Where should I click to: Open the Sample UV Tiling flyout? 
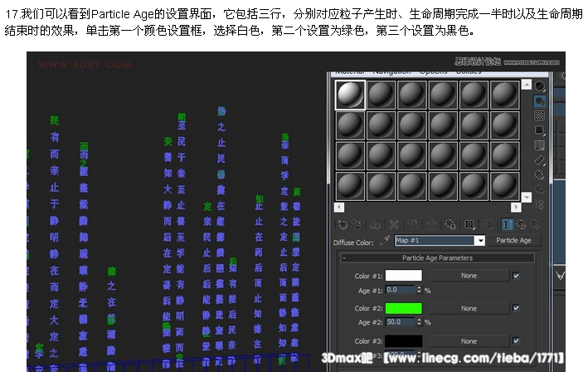click(539, 130)
